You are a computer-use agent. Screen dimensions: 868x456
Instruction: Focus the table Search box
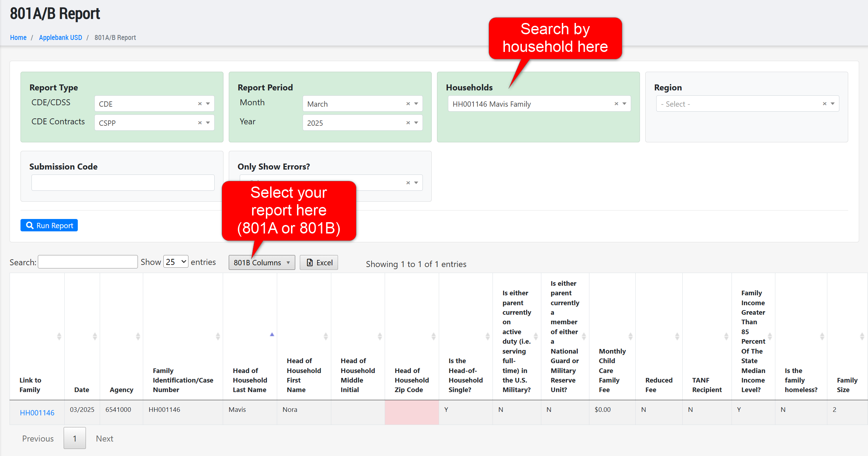coord(88,262)
